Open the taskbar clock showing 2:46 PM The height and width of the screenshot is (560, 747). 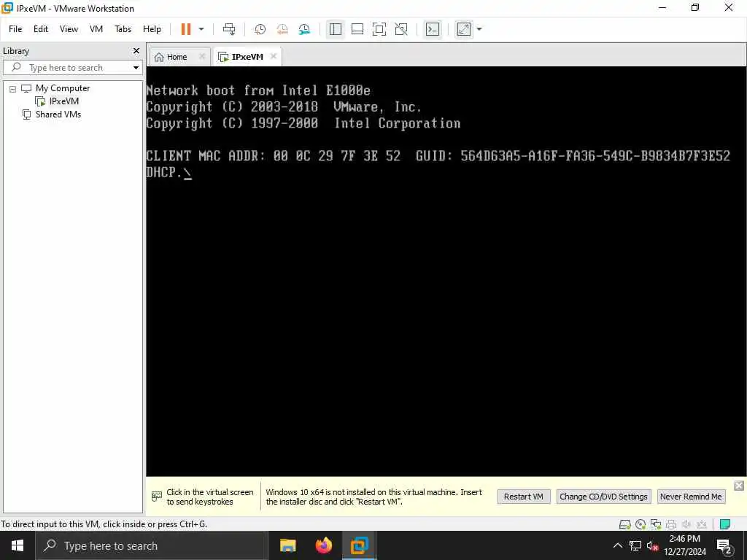pyautogui.click(x=684, y=545)
